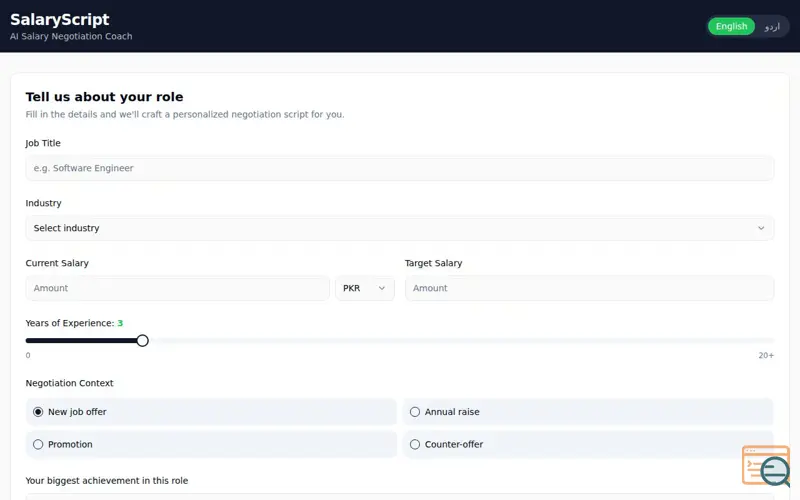This screenshot has width=800, height=500.
Task: Click the 'AI Salary Negotiation Coach' subtitle
Action: [71, 36]
